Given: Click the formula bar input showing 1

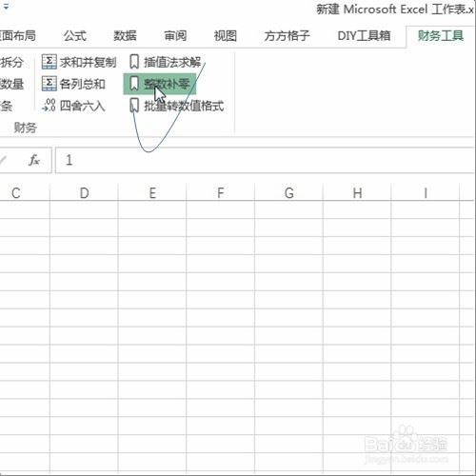Looking at the screenshot, I should tap(265, 160).
